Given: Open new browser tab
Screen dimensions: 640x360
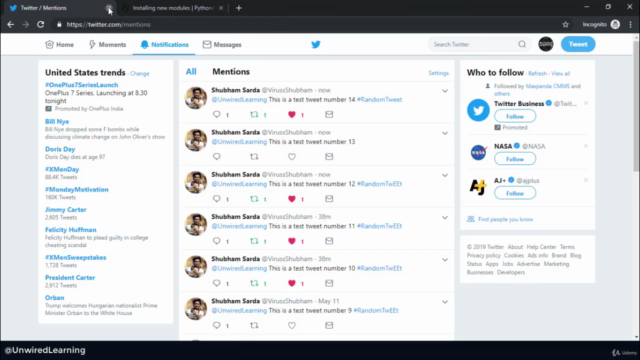Looking at the screenshot, I should [239, 8].
